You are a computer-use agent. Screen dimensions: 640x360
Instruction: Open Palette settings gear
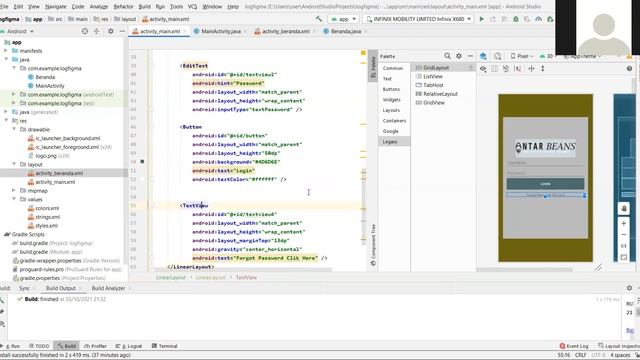click(x=459, y=56)
